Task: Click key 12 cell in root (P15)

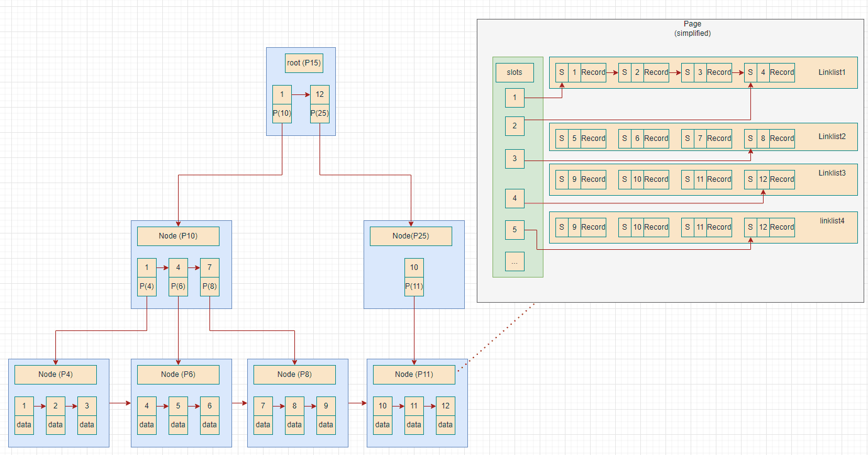Action: 320,94
